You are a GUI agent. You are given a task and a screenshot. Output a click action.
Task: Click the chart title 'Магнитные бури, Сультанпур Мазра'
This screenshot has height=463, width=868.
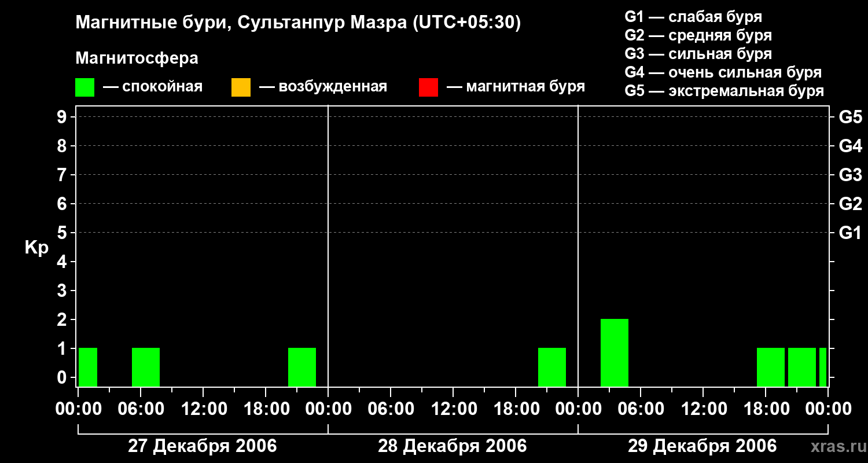[299, 23]
